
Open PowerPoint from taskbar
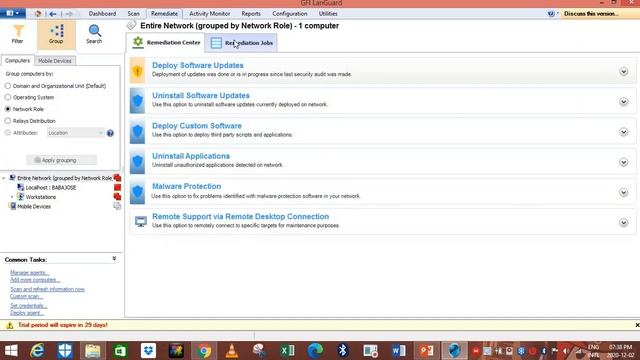(x=427, y=351)
